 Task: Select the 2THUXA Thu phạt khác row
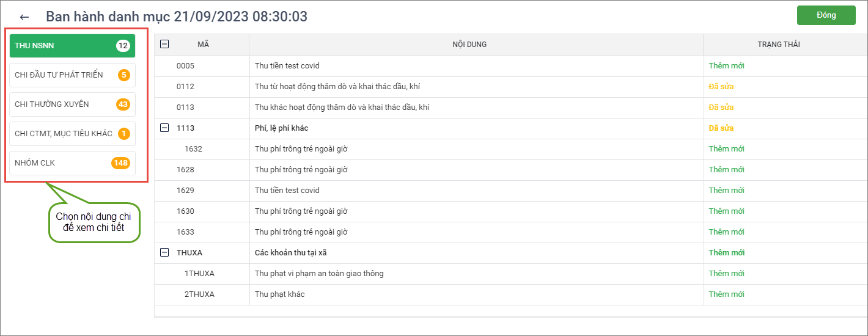279,294
